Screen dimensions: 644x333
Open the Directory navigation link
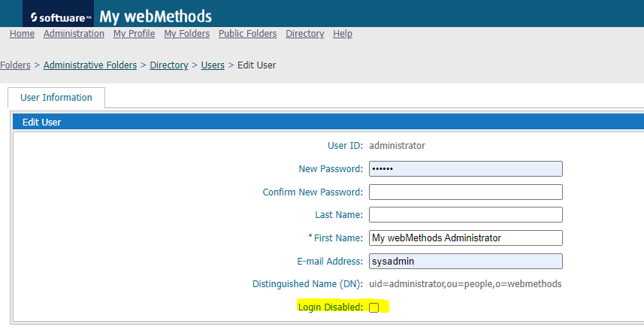(x=305, y=34)
